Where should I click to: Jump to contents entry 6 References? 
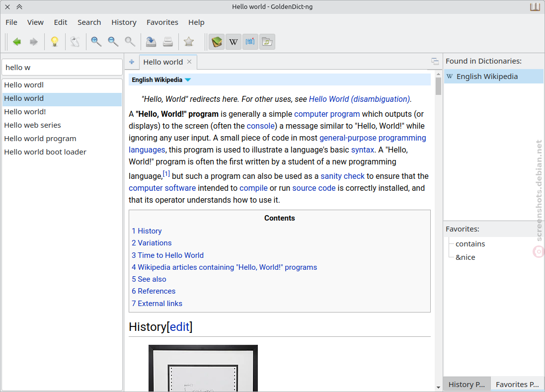tap(154, 291)
